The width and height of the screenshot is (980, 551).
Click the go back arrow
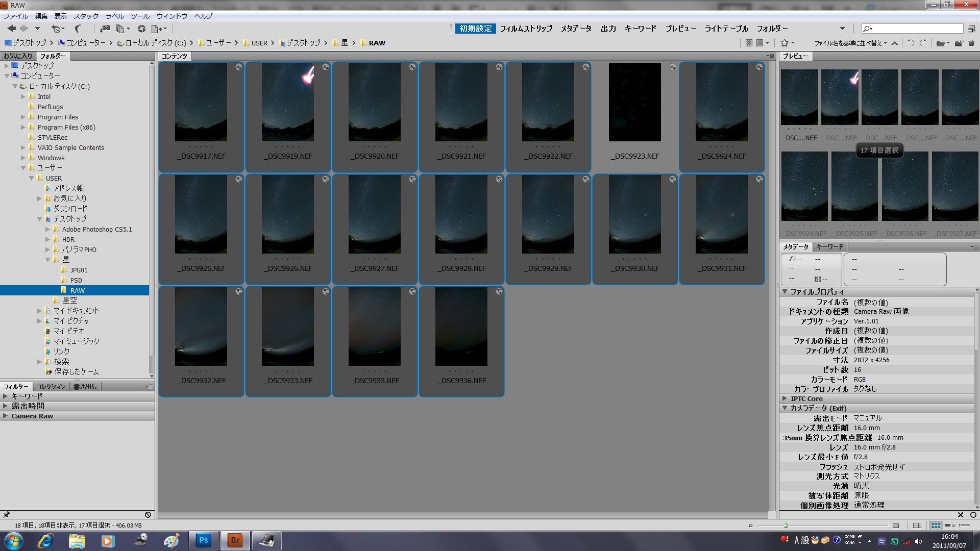pos(11,29)
